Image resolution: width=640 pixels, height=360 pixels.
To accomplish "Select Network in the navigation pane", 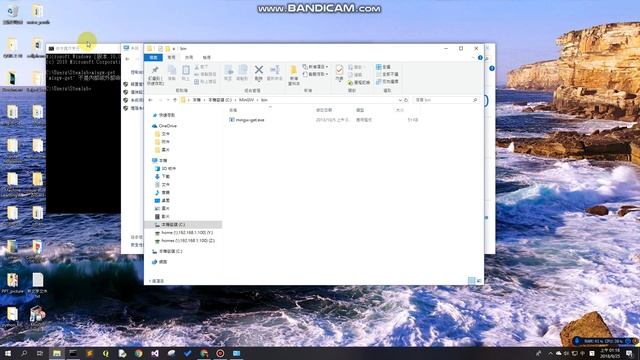I will (x=160, y=262).
